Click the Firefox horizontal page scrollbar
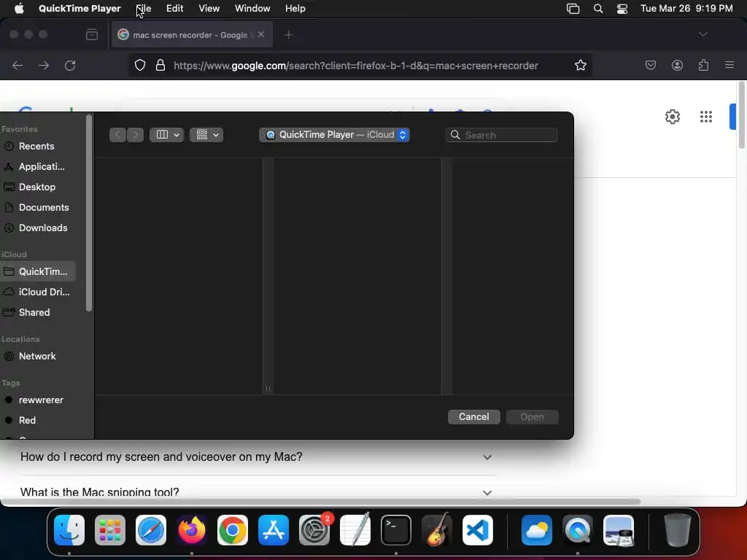Screen dimensions: 747x560 321,502
